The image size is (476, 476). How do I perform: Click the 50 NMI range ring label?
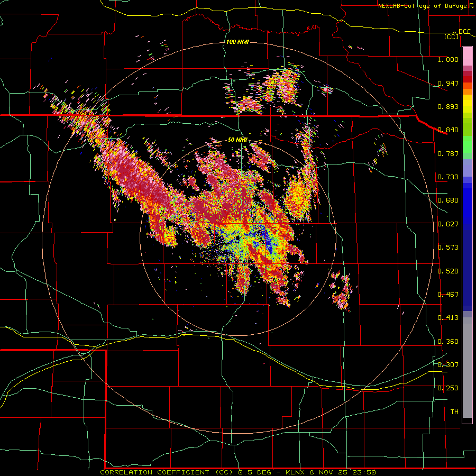click(237, 140)
